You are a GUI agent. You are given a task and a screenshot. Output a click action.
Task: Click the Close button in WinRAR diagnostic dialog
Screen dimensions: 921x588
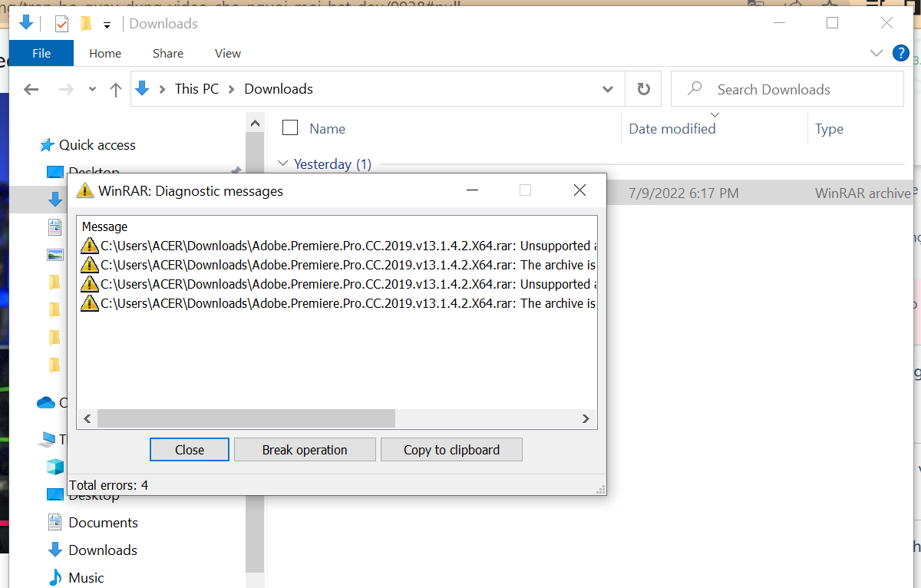pyautogui.click(x=190, y=450)
